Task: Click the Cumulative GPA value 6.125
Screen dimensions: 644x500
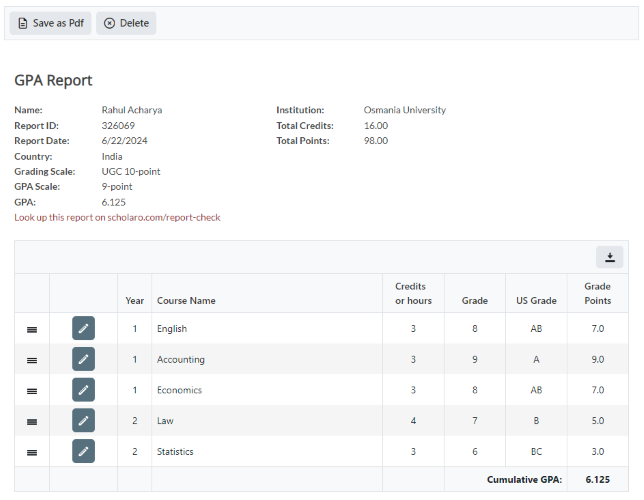Action: pos(597,480)
